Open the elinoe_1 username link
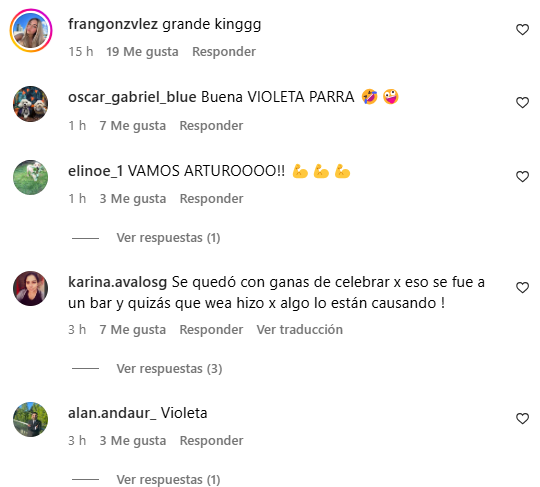 click(x=95, y=171)
